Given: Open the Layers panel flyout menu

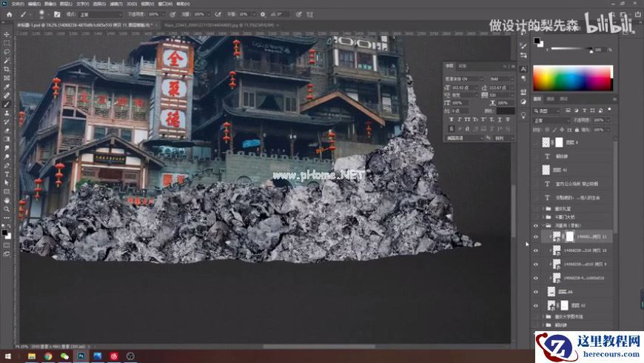Looking at the screenshot, I should point(614,99).
